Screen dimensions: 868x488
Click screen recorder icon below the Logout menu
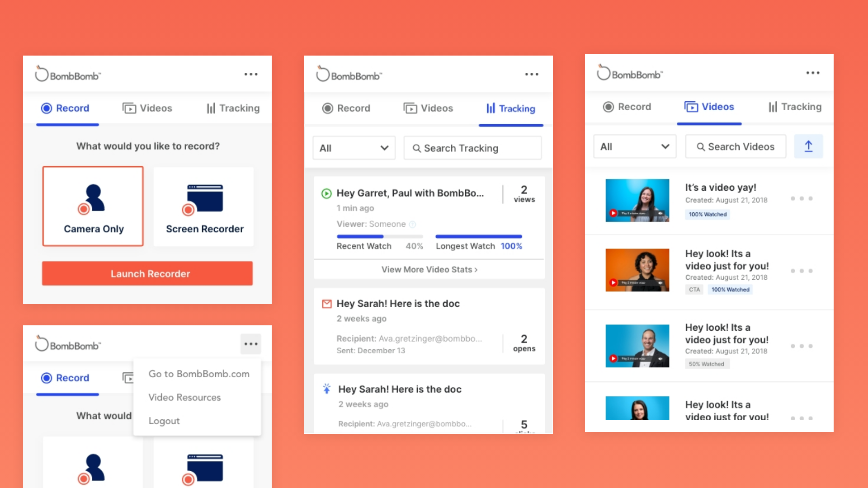[x=203, y=469]
